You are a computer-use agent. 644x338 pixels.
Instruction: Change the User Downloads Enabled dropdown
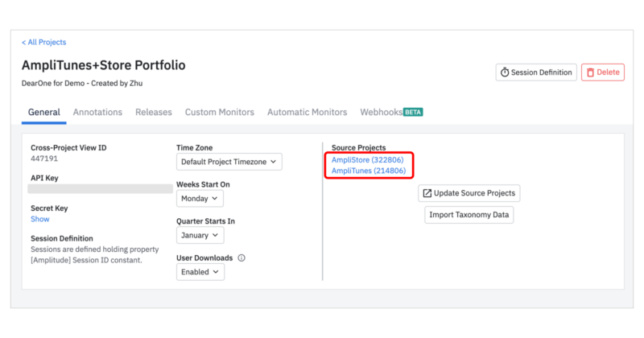(200, 272)
